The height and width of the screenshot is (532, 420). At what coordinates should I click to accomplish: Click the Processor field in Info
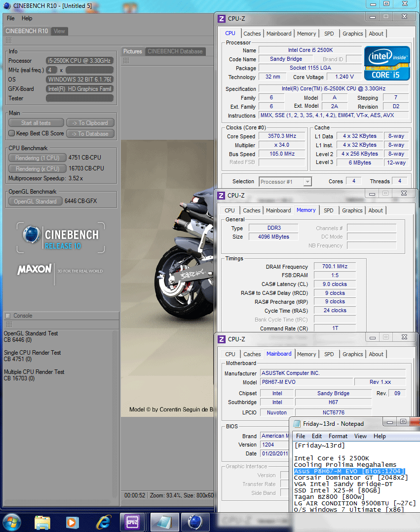79,61
